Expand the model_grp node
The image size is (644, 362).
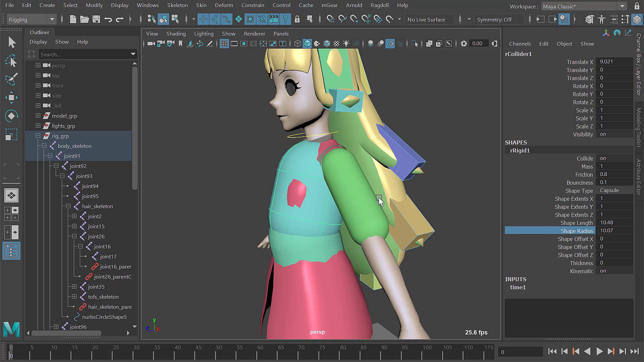(38, 116)
